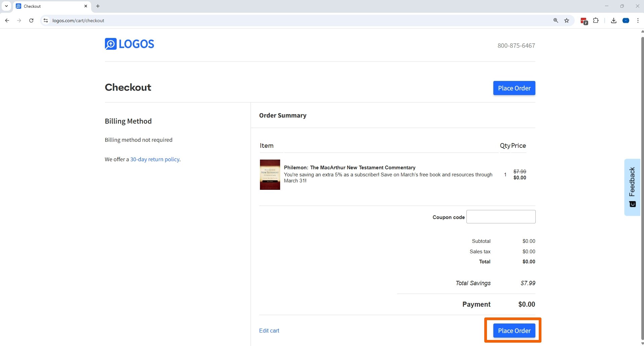Click the Philemon commentary book cover thumbnail
This screenshot has height=346, width=644.
click(x=270, y=175)
